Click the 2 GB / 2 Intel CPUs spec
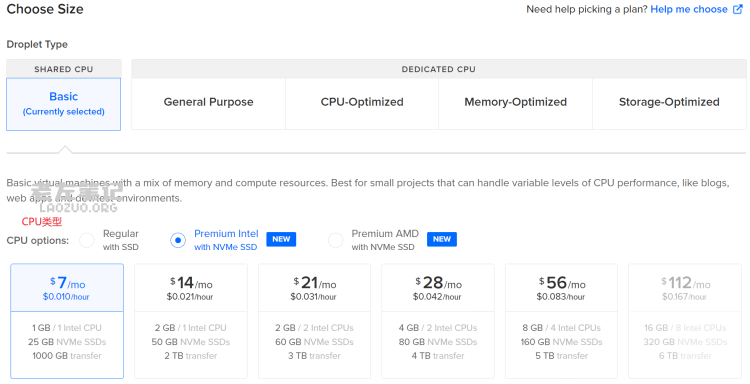The image size is (750, 384). pos(314,328)
